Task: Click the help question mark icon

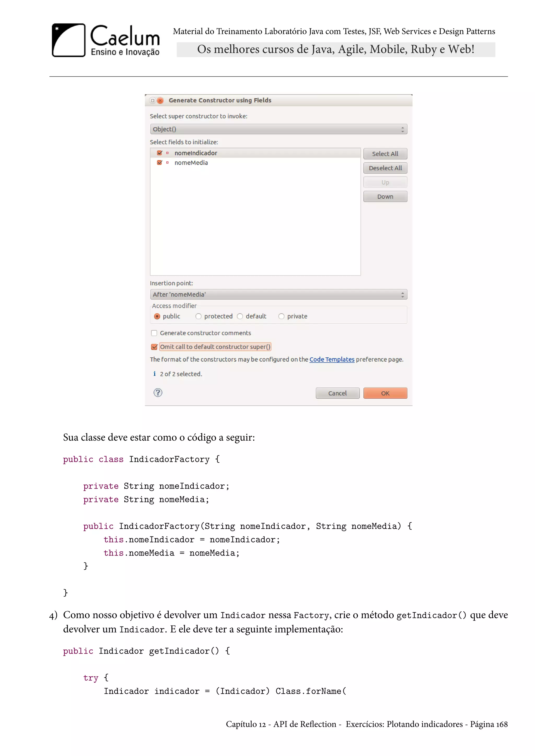Action: pyautogui.click(x=158, y=392)
